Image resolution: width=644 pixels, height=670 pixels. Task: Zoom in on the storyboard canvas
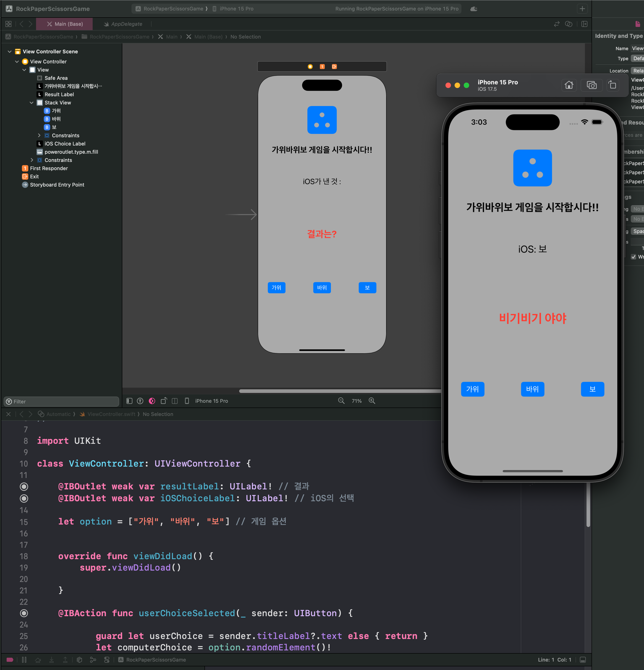click(372, 401)
